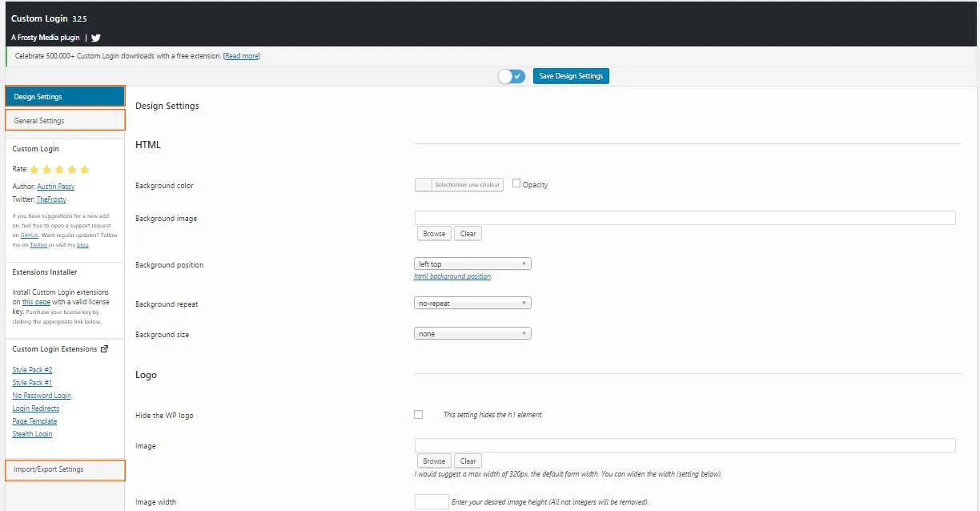
Task: Click the 'Custom Login Extensions' heading text
Action: 54,349
